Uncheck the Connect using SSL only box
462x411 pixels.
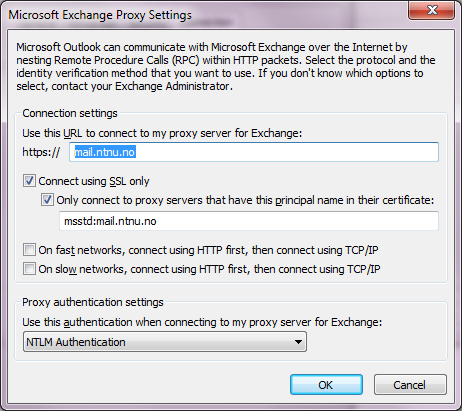click(29, 181)
